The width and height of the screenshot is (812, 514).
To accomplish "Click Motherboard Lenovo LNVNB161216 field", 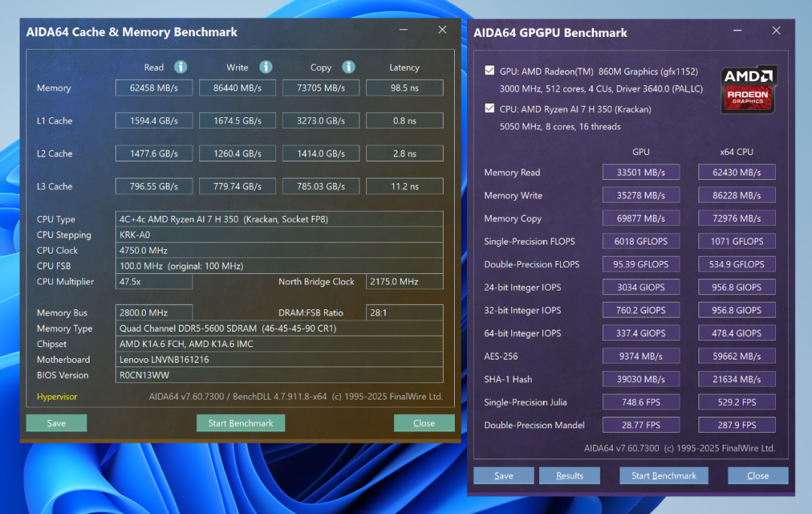I will click(x=279, y=359).
